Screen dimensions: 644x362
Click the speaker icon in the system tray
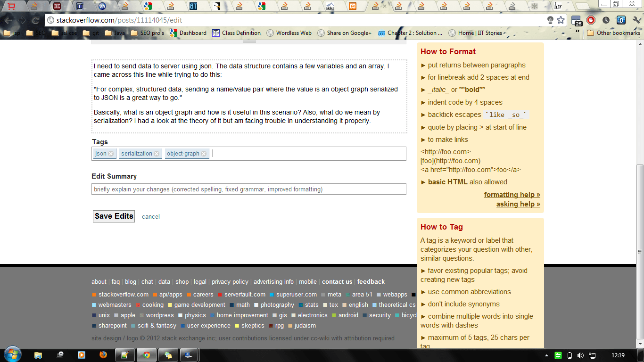click(x=580, y=355)
